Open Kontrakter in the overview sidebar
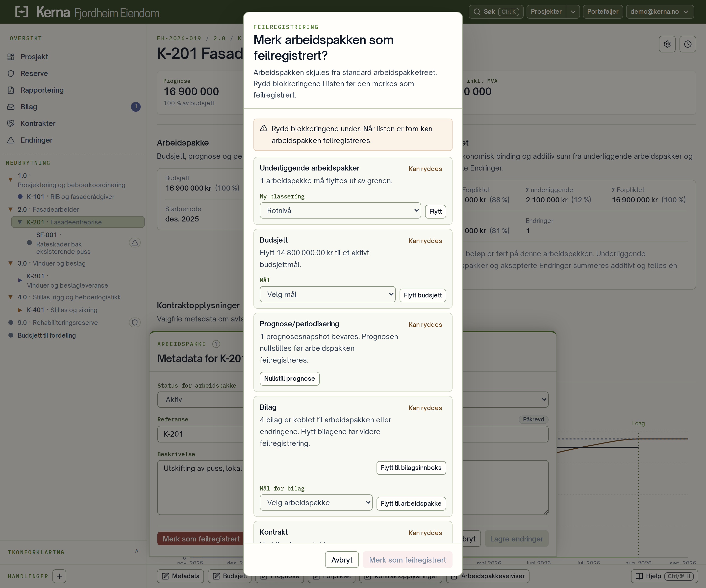 coord(73,123)
